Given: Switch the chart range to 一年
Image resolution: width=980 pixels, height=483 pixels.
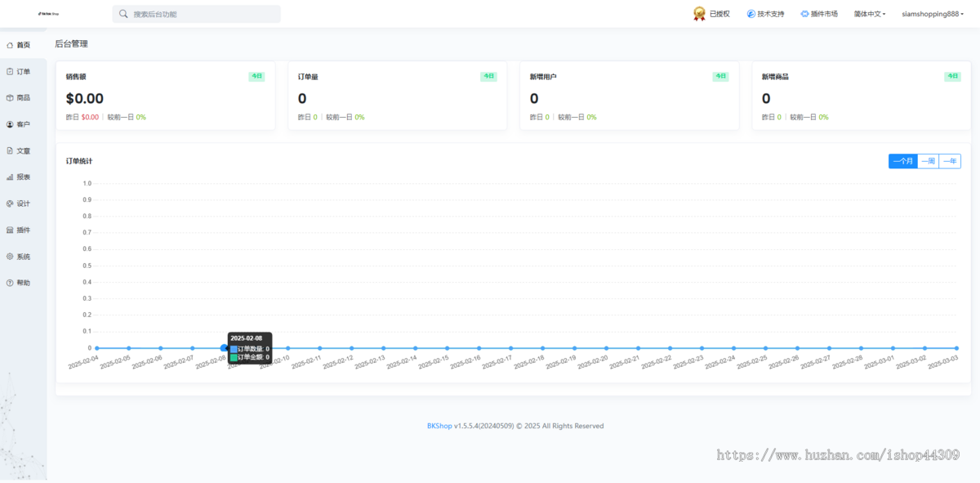Looking at the screenshot, I should tap(950, 162).
